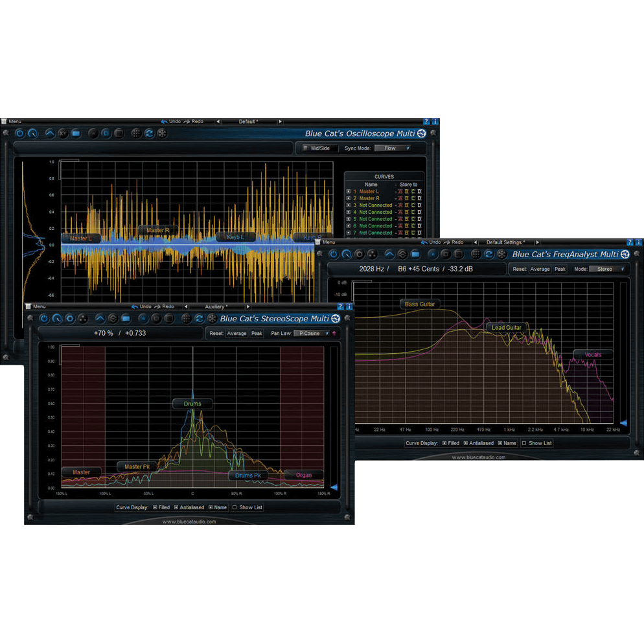The width and height of the screenshot is (644, 644).
Task: Open the FreqAnalyst info 'i' icon
Action: (x=639, y=242)
